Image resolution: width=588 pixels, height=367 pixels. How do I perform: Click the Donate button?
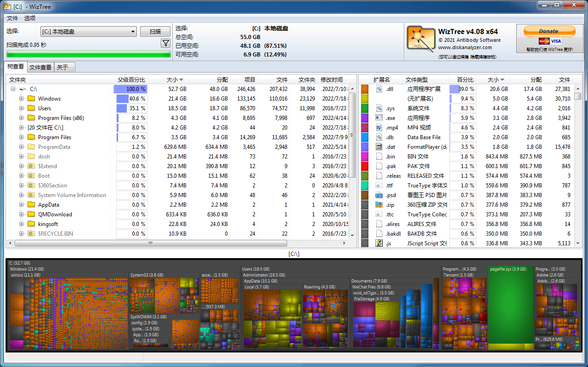click(549, 31)
